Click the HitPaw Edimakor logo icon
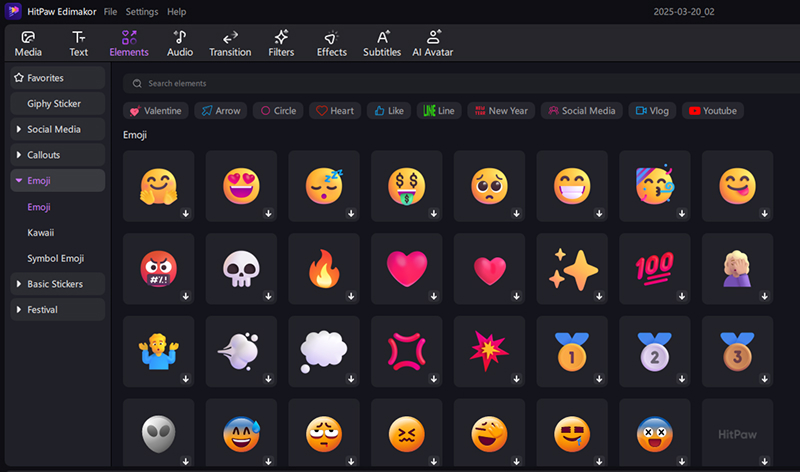Viewport: 800px width, 472px height. tap(13, 11)
